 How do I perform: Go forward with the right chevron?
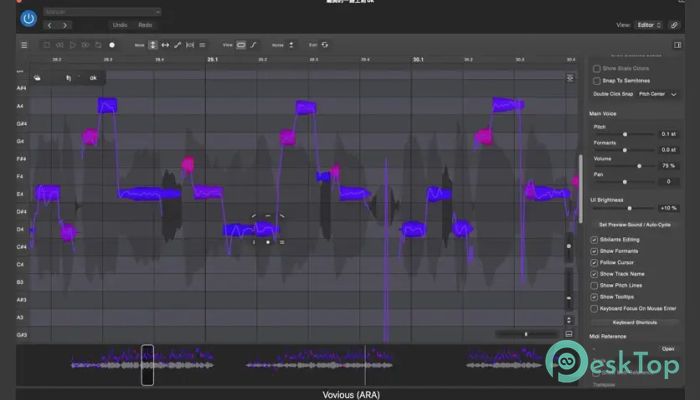tap(65, 25)
